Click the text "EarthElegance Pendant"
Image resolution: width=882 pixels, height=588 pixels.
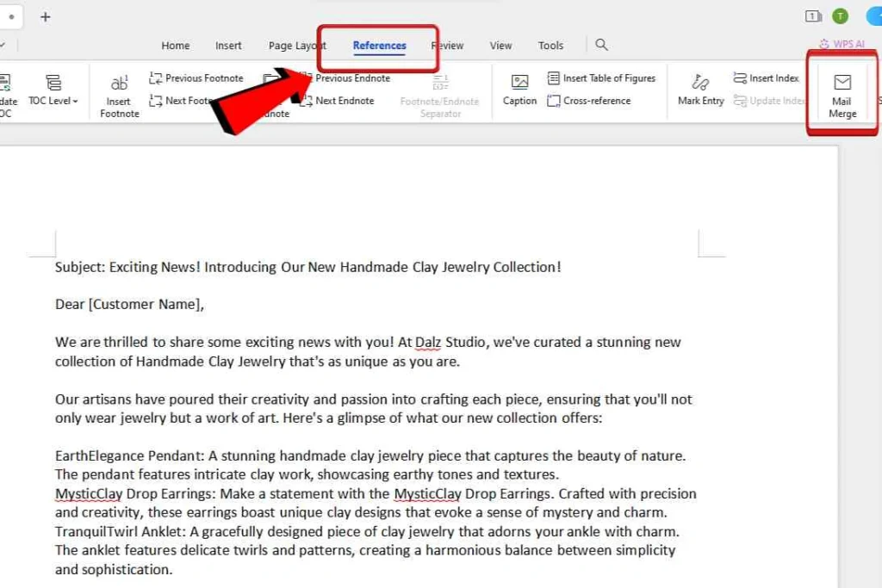tap(129, 455)
